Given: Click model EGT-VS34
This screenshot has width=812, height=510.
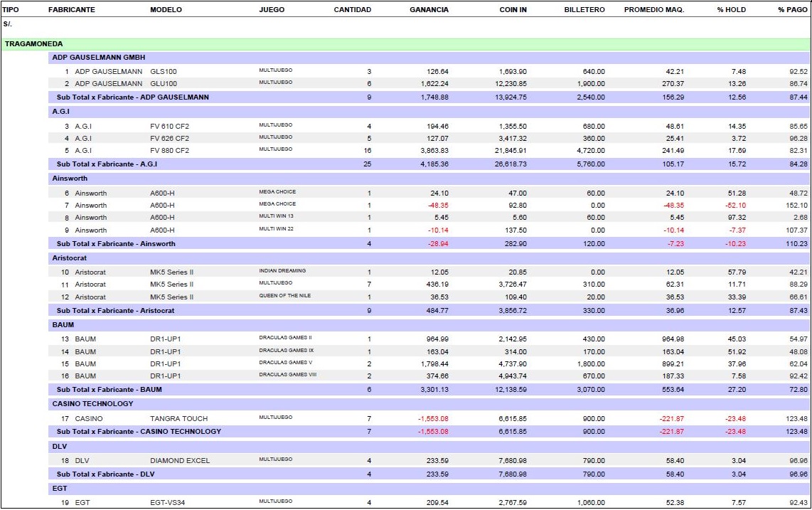Looking at the screenshot, I should (168, 502).
